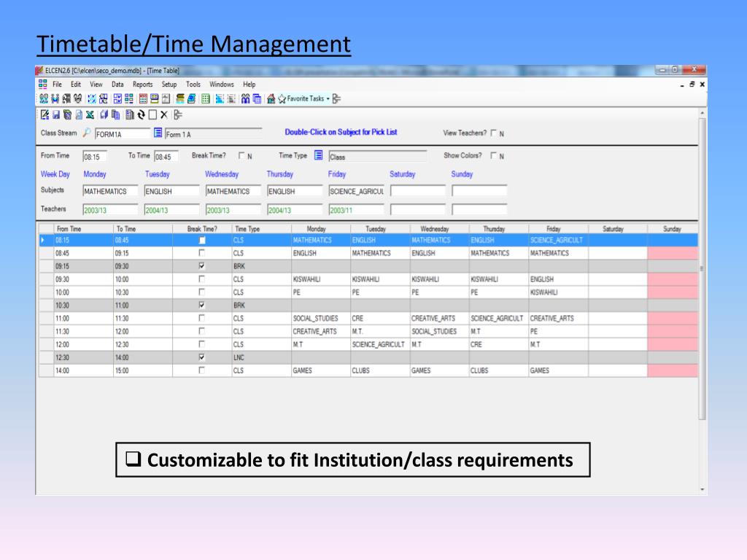
Task: Click the FORM1A class stream field
Action: (x=123, y=134)
